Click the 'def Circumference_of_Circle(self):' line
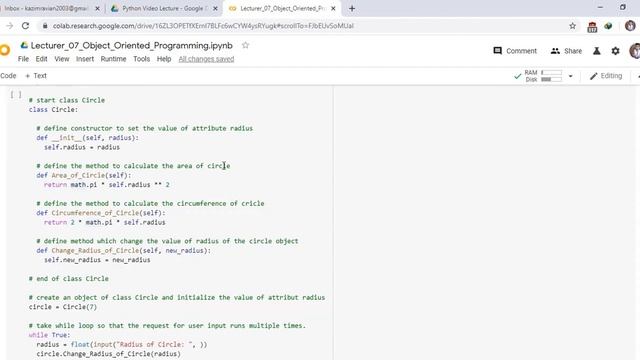Viewport: 640px width, 360px height. pyautogui.click(x=101, y=213)
